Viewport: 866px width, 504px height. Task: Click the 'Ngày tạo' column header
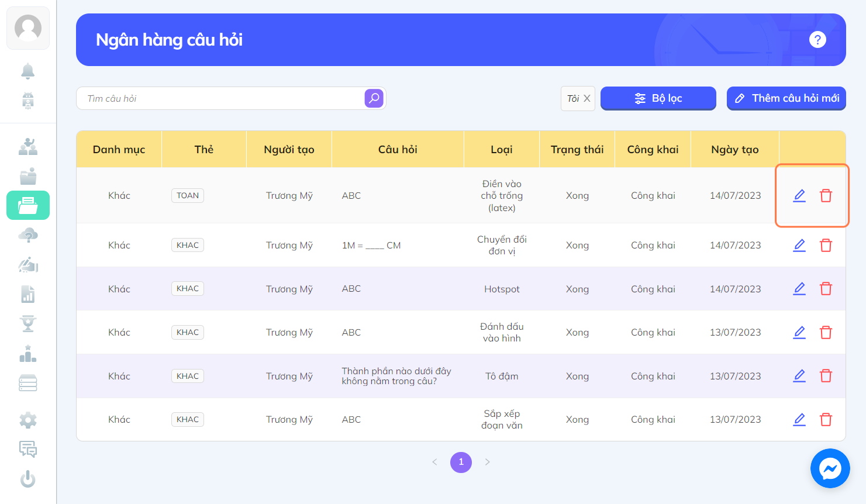click(735, 150)
